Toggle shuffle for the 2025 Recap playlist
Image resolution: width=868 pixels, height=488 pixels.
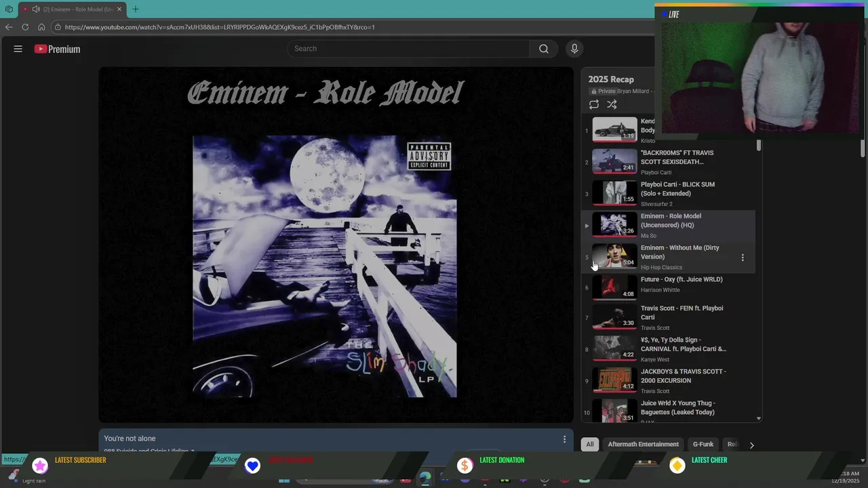click(612, 104)
